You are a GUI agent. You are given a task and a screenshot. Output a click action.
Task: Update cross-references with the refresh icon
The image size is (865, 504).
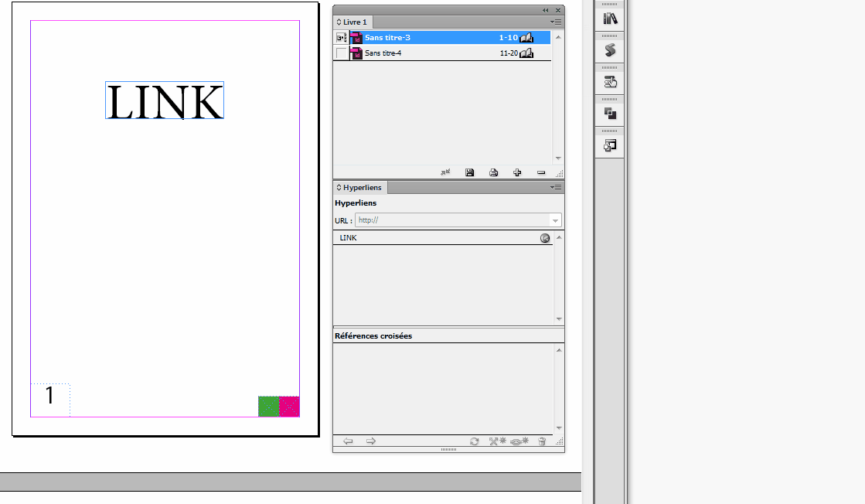[x=473, y=441]
